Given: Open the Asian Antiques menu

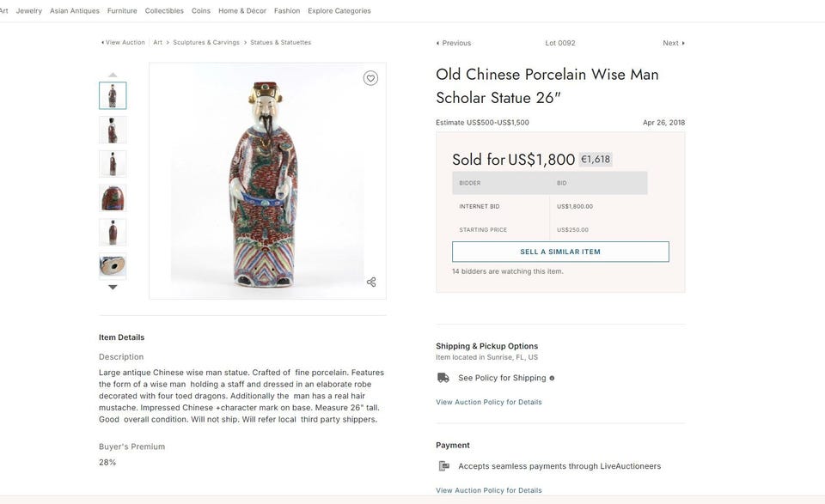Looking at the screenshot, I should point(75,11).
